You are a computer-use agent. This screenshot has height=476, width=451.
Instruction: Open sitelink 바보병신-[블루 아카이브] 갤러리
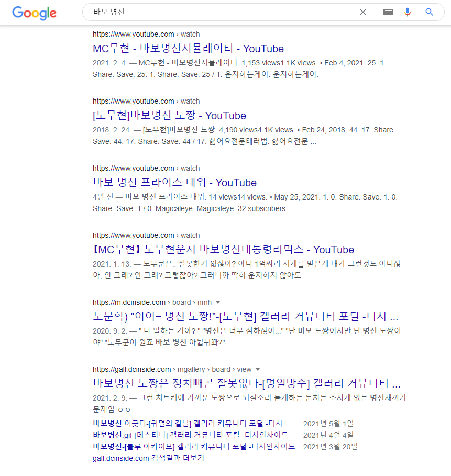click(194, 446)
